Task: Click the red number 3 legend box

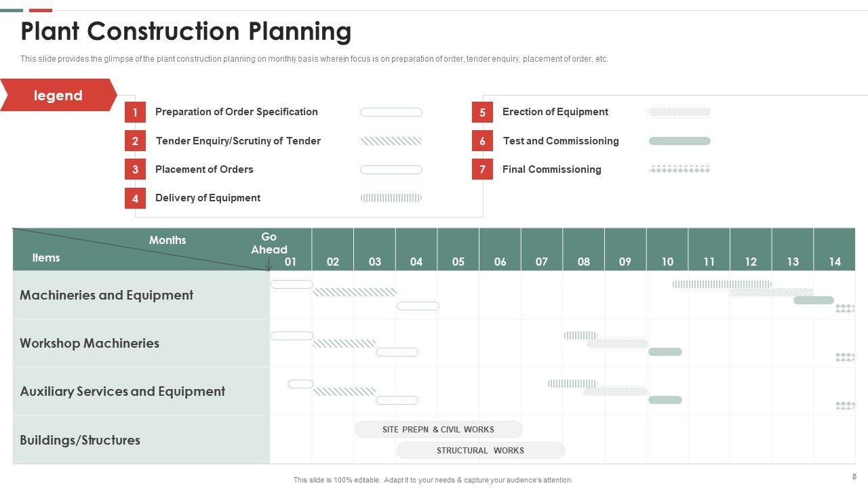Action: click(135, 169)
